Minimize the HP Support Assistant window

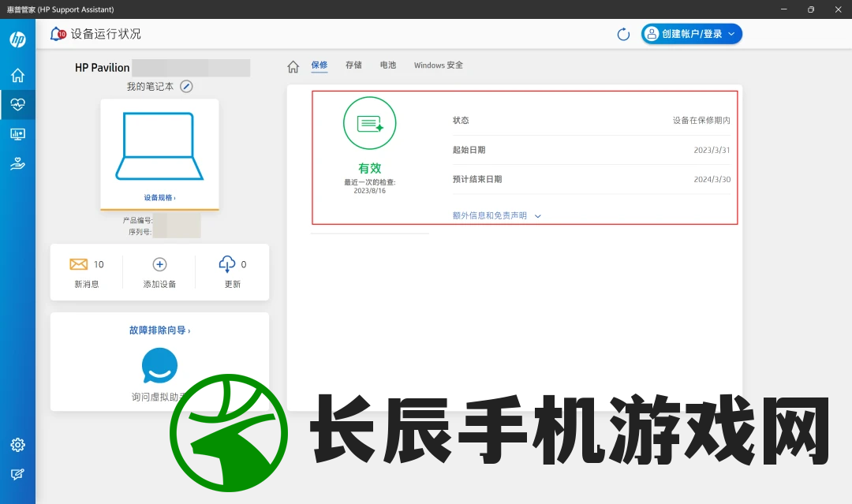tap(783, 9)
